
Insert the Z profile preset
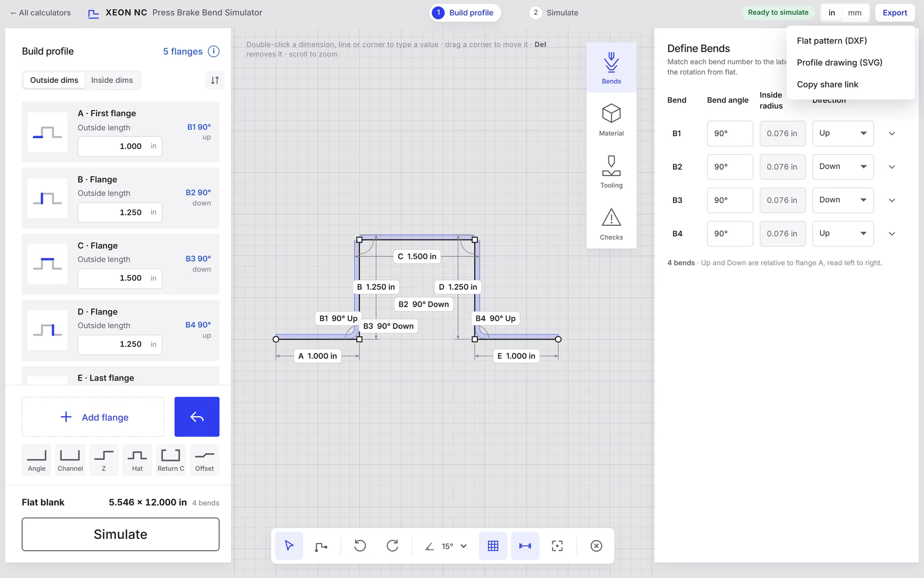[104, 460]
